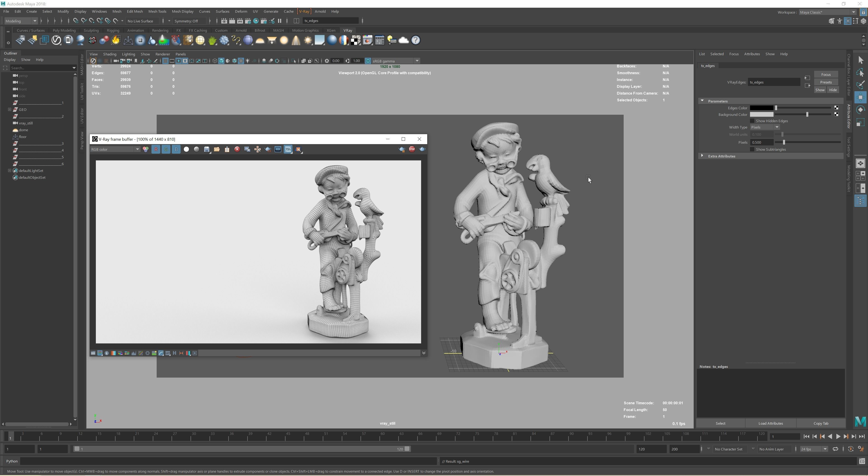Screen dimensions: 868x476
Task: Click the Load Attributes button
Action: (x=770, y=423)
